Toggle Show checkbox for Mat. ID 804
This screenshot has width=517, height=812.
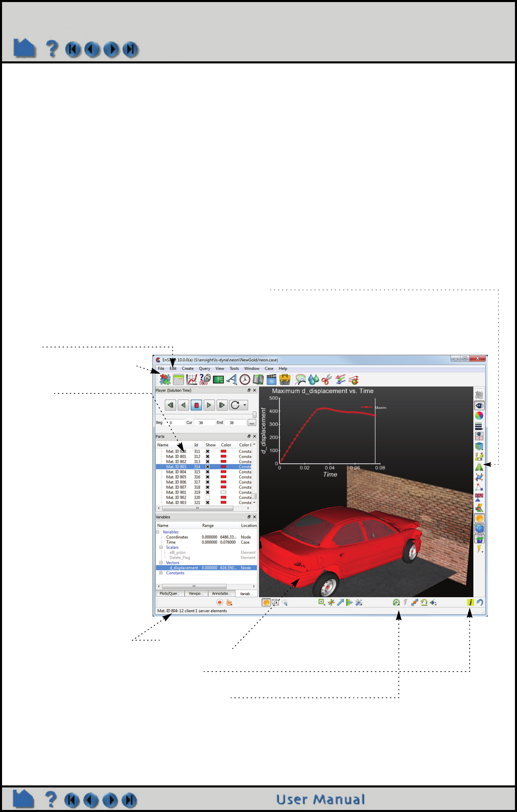coord(207,472)
